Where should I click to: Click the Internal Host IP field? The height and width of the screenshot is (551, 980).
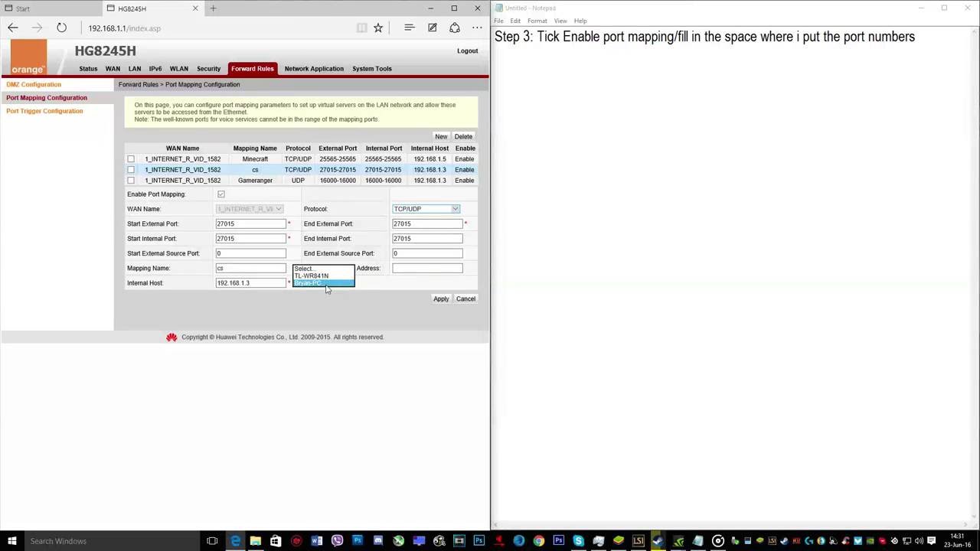[250, 283]
